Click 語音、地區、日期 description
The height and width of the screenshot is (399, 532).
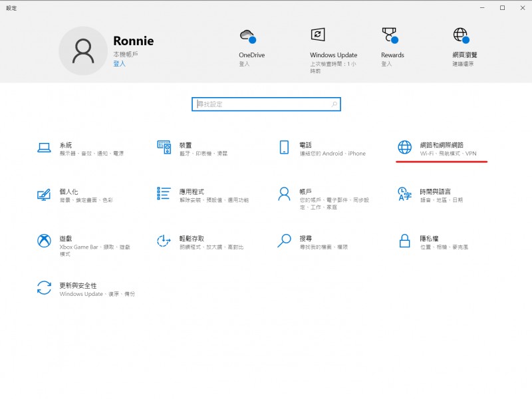click(x=442, y=200)
